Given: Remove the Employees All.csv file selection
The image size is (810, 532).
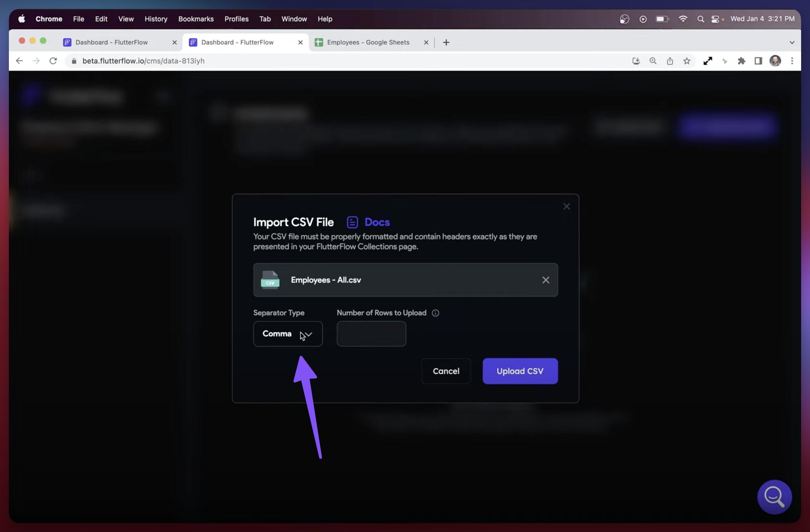Looking at the screenshot, I should [546, 280].
